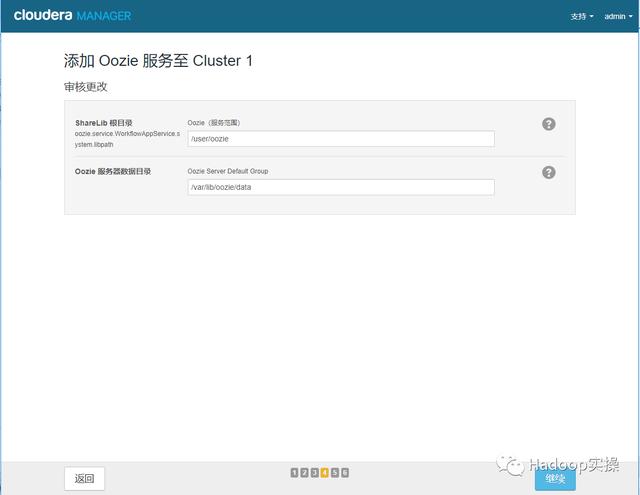640x495 pixels.
Task: Select the 审核更改 heading
Action: [x=86, y=87]
